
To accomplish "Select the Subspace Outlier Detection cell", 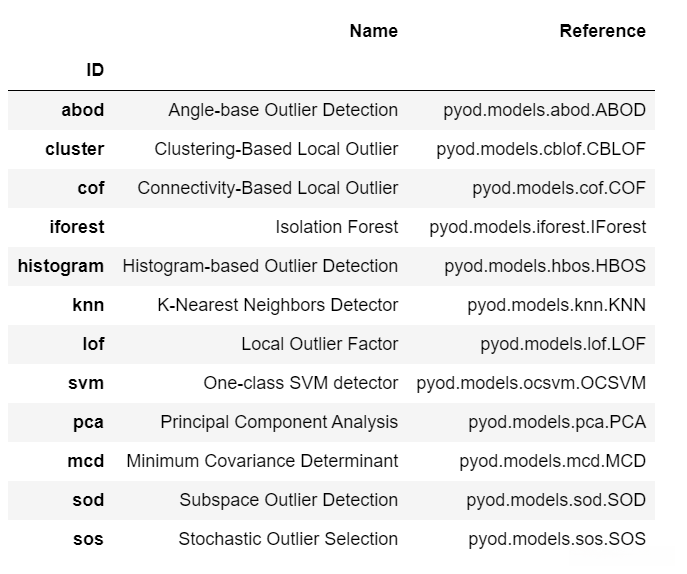I will click(x=288, y=500).
